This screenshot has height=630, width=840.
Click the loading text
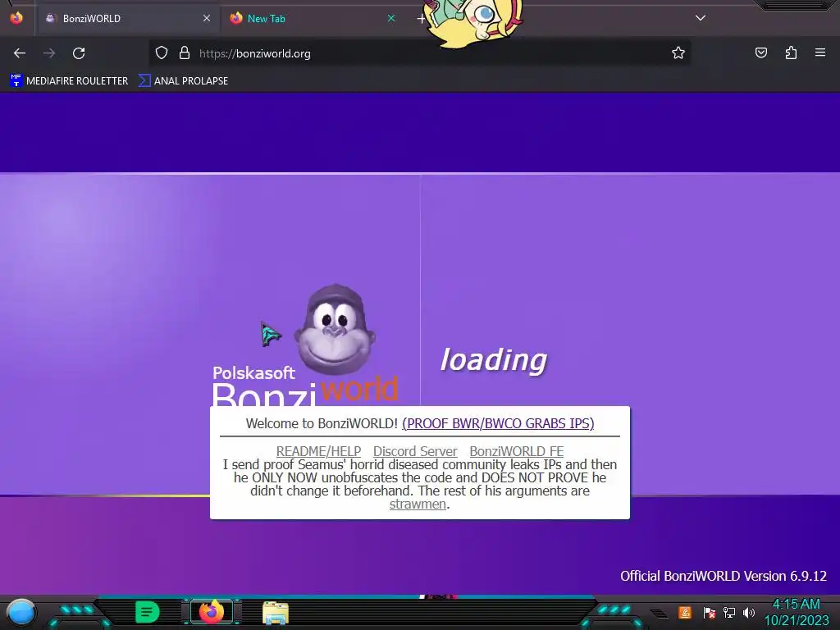click(493, 359)
